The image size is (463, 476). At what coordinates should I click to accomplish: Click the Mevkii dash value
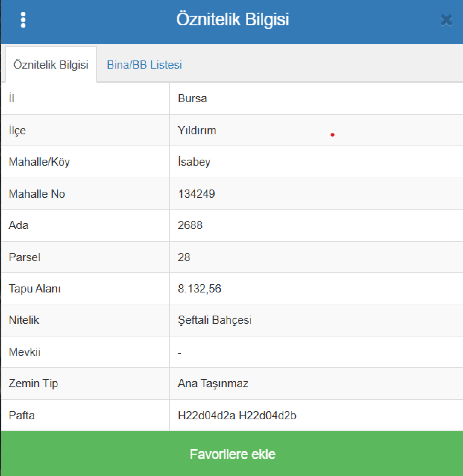click(180, 352)
